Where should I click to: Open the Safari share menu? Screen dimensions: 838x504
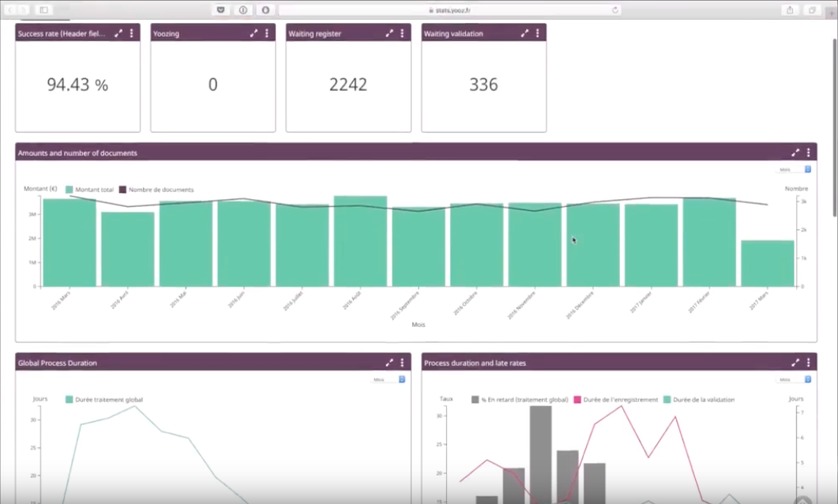(789, 10)
